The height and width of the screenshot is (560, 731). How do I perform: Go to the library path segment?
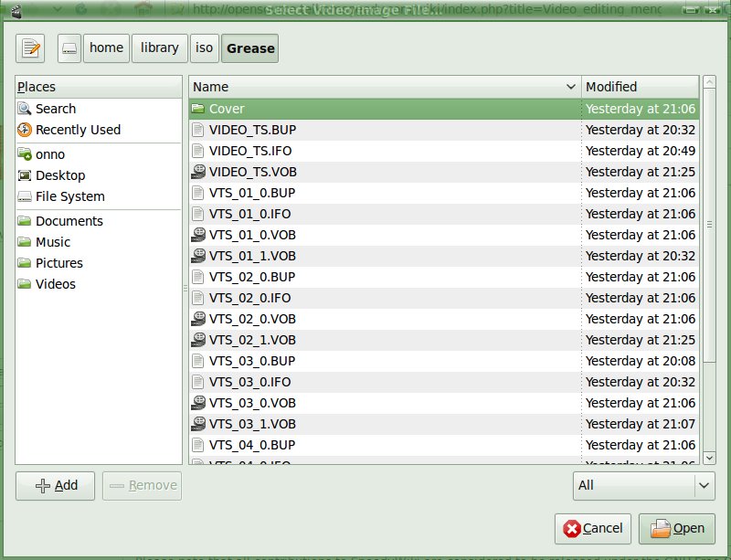click(x=159, y=48)
